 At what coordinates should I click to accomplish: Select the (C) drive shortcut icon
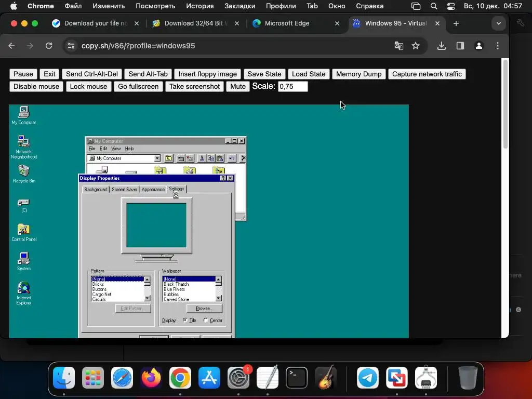[24, 205]
